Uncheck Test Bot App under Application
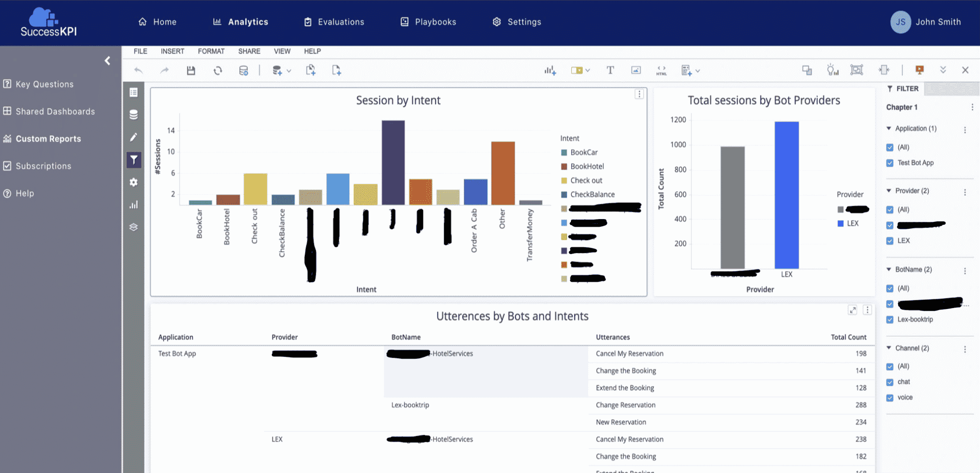The height and width of the screenshot is (473, 980). click(x=890, y=163)
